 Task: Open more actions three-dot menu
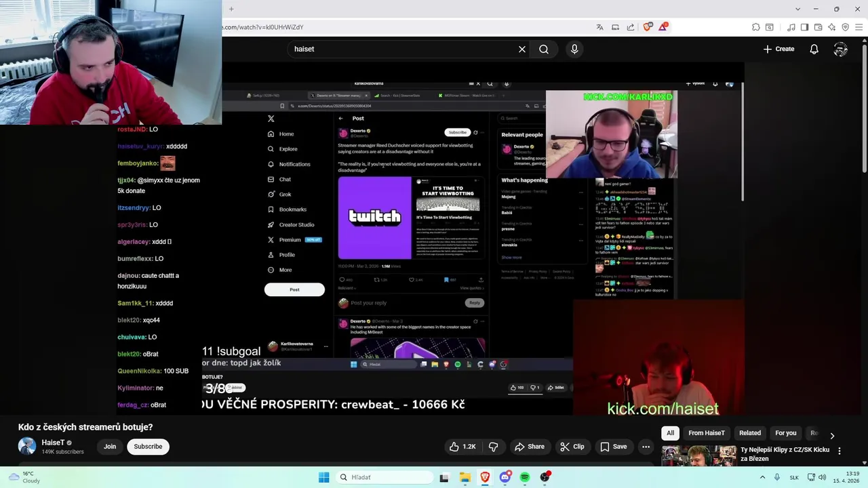pyautogui.click(x=646, y=447)
